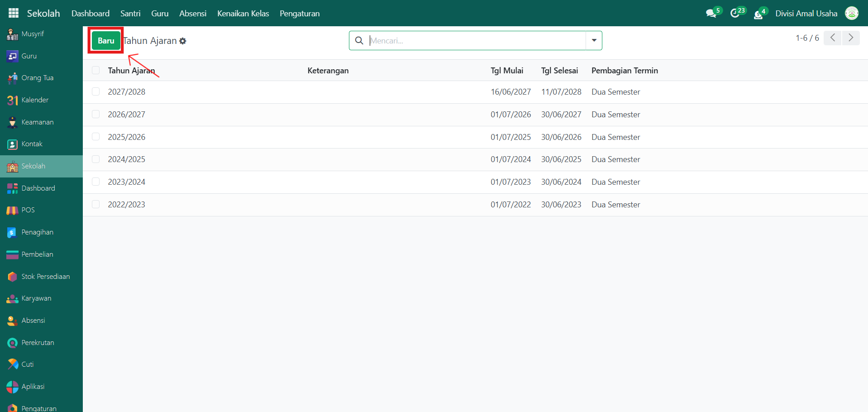Click the user avatar icon
This screenshot has width=868, height=412.
pyautogui.click(x=852, y=14)
